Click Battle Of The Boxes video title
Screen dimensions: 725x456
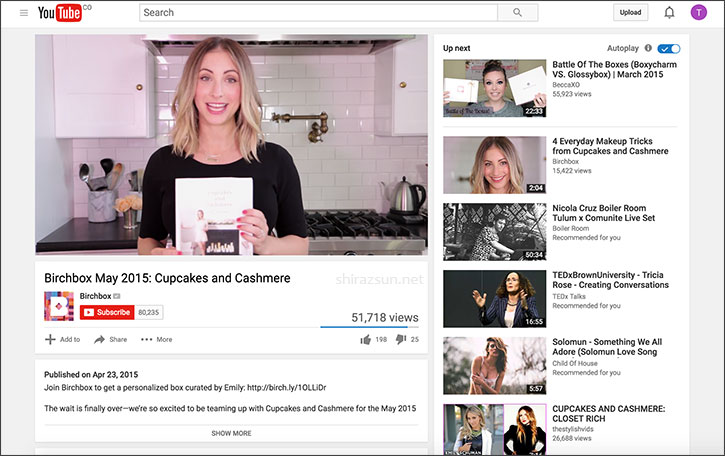(x=614, y=69)
